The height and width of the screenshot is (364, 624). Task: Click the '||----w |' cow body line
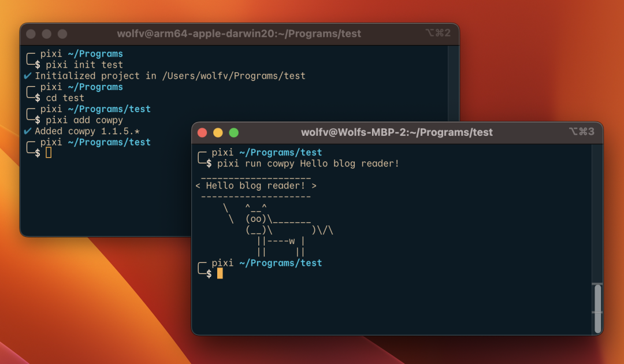pos(281,241)
